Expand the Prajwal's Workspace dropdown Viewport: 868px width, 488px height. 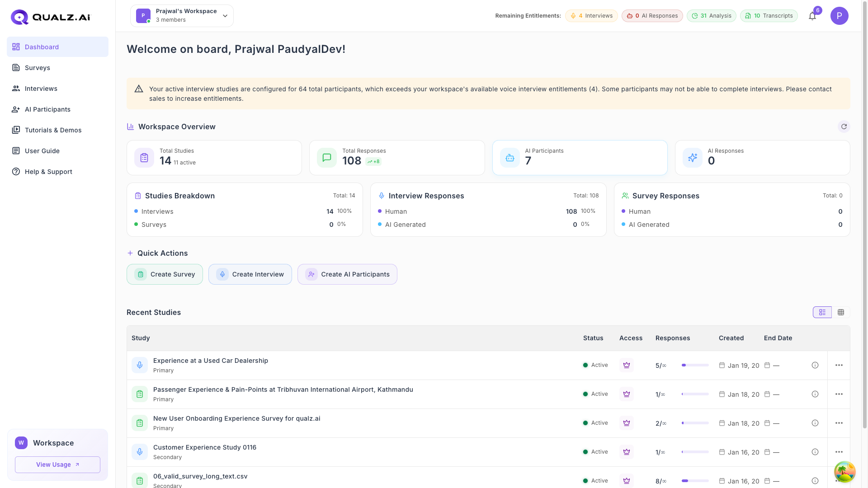tap(225, 15)
